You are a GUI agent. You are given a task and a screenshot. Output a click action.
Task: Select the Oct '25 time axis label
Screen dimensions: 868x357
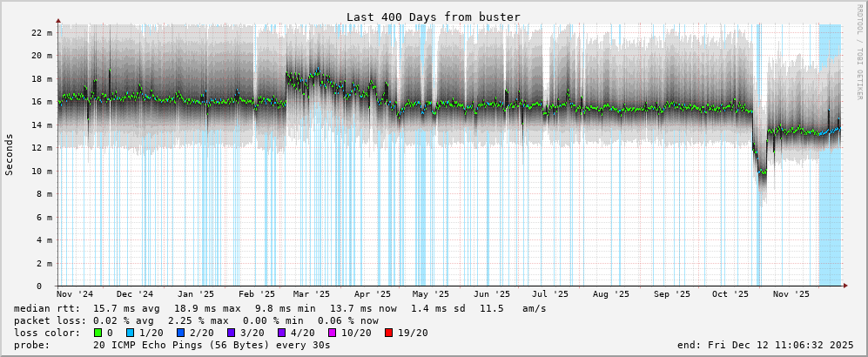(730, 294)
